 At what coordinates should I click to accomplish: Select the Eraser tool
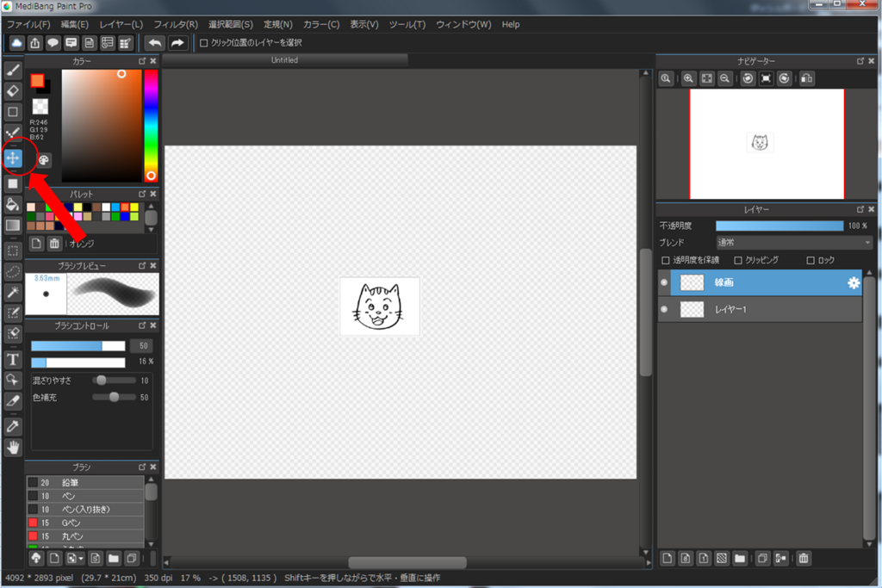(13, 91)
